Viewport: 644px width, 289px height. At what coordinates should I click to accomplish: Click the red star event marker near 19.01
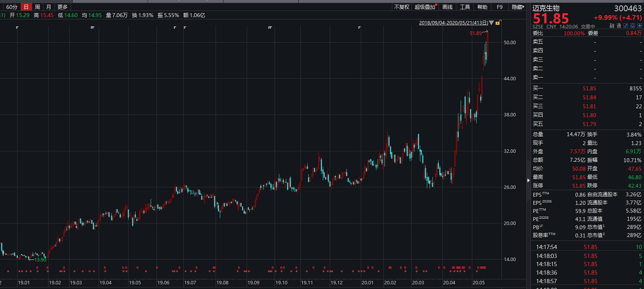20,271
